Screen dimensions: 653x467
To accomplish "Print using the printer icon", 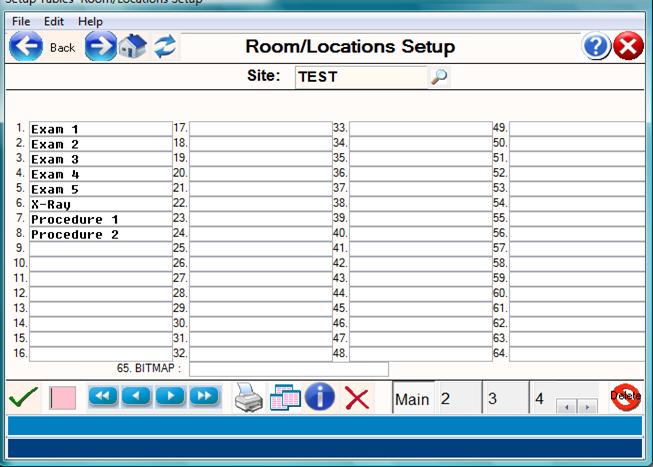I will coord(249,397).
